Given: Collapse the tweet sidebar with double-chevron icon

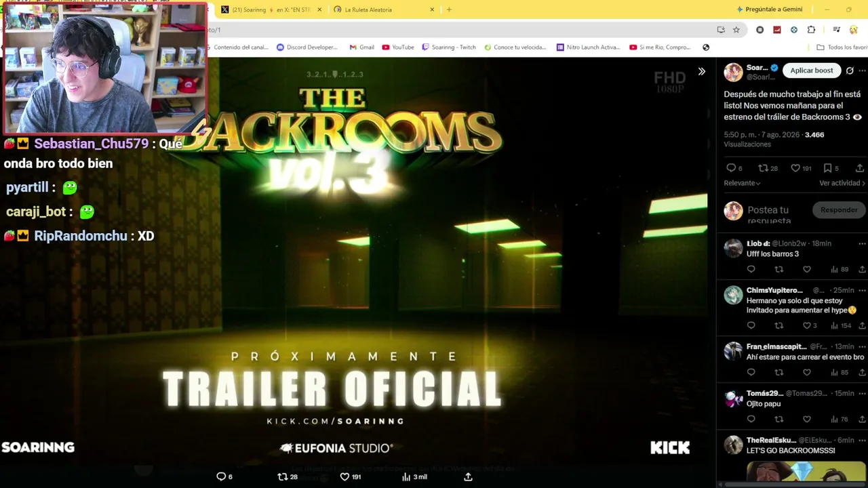Looking at the screenshot, I should (x=702, y=71).
